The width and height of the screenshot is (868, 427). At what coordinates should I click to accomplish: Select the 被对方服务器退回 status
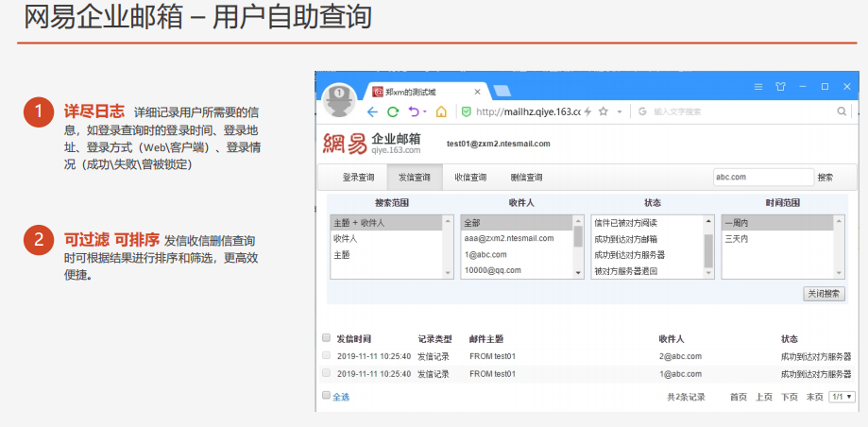tap(647, 271)
